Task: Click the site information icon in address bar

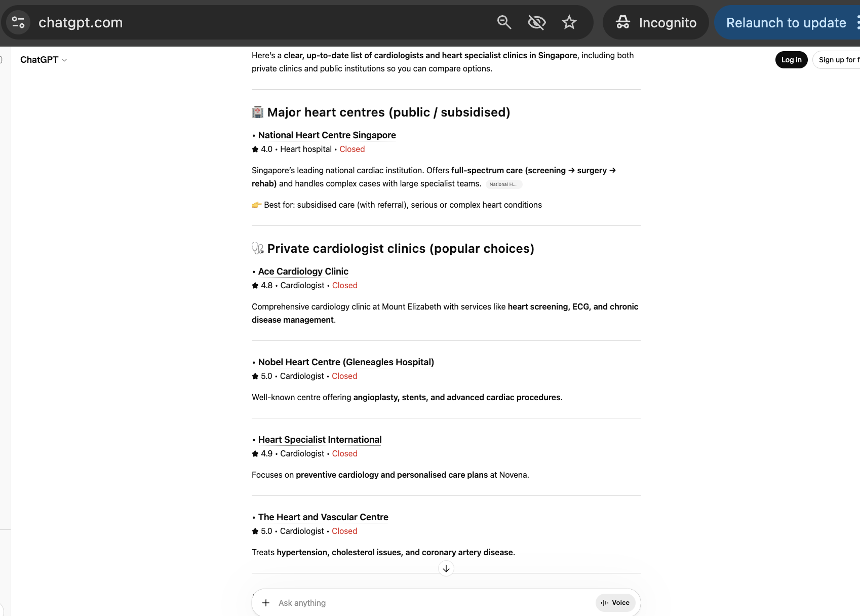Action: point(18,22)
